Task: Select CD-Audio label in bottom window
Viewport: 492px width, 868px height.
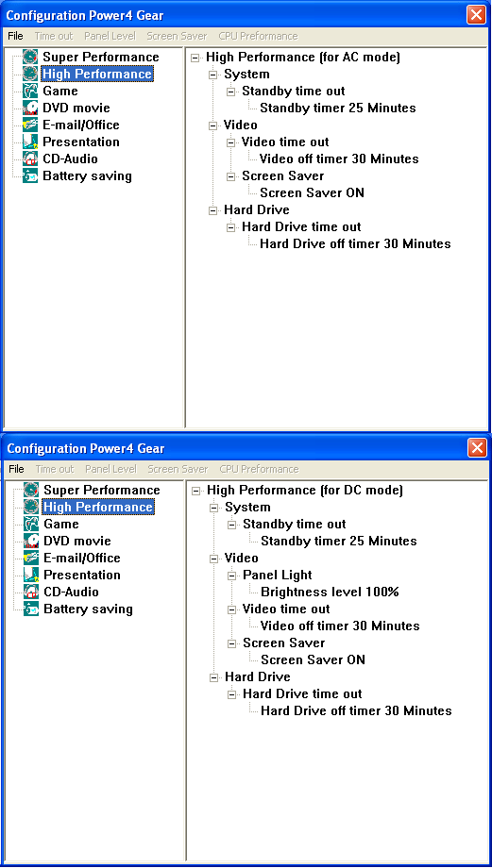Action: 72,592
